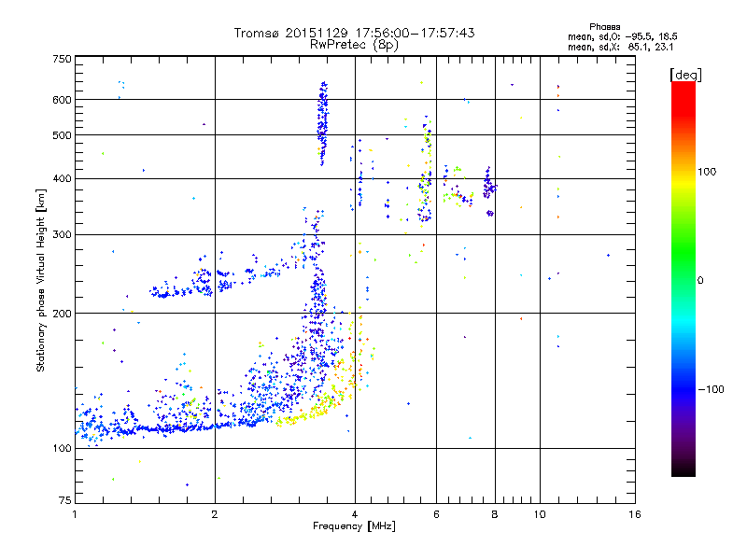Click the y-axis tick label '750'
Screen dimensions: 747x560
click(62, 59)
